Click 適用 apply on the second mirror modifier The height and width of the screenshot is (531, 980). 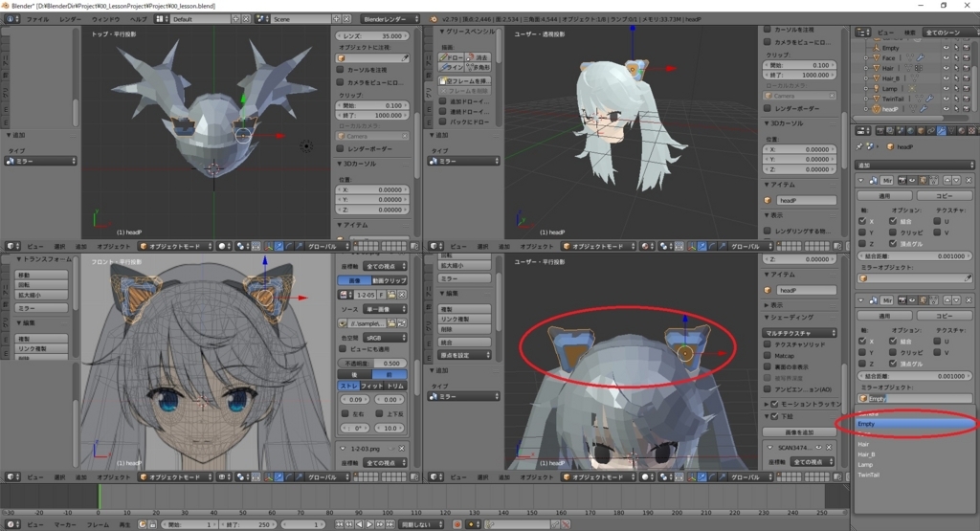884,316
